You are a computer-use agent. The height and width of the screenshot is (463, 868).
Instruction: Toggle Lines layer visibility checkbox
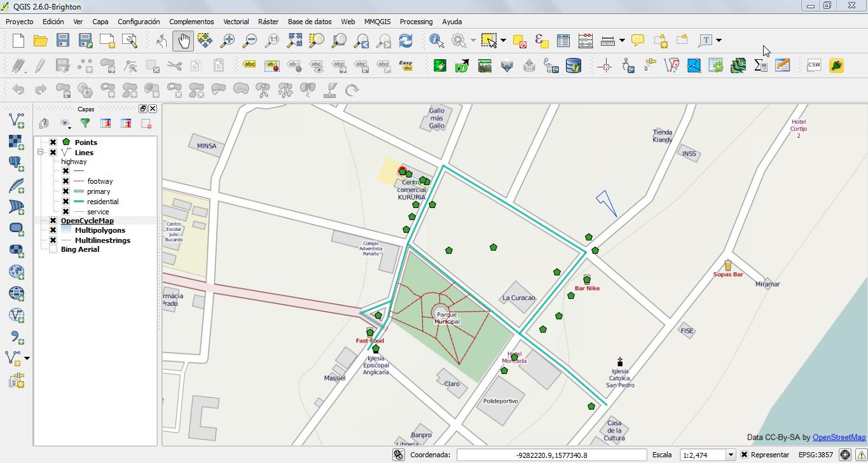coord(53,153)
